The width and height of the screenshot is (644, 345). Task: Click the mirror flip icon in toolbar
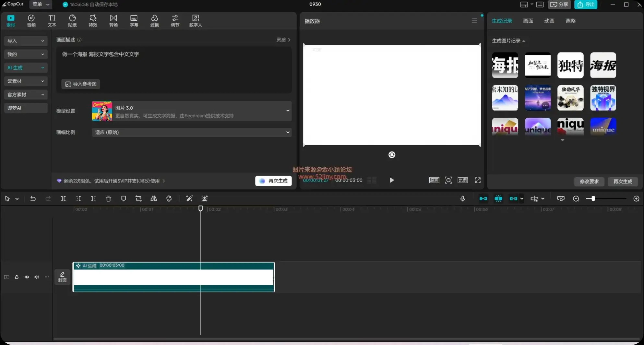click(x=154, y=198)
